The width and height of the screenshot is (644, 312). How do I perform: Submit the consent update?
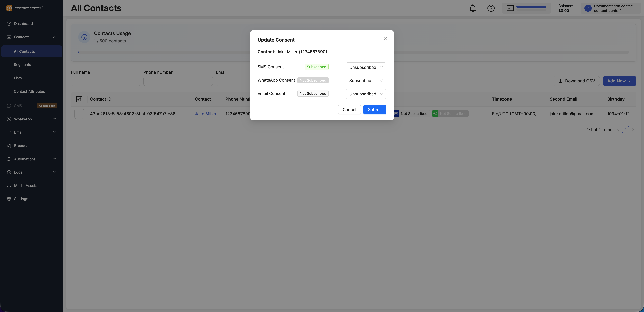click(x=374, y=110)
